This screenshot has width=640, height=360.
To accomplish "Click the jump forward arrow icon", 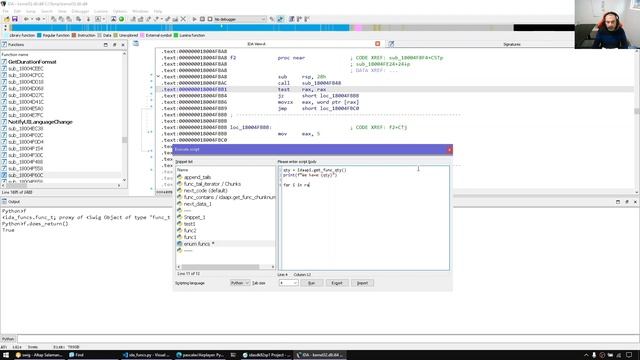I will (x=38, y=19).
